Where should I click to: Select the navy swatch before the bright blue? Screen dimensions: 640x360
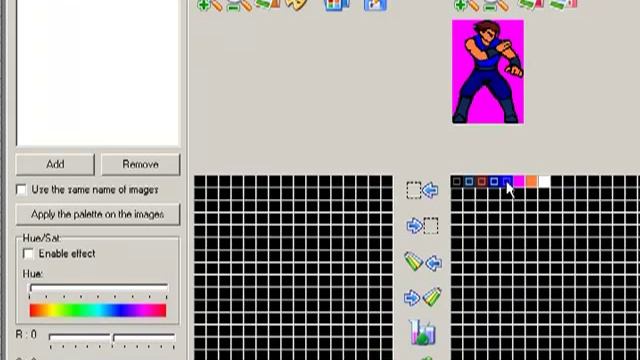tap(494, 182)
